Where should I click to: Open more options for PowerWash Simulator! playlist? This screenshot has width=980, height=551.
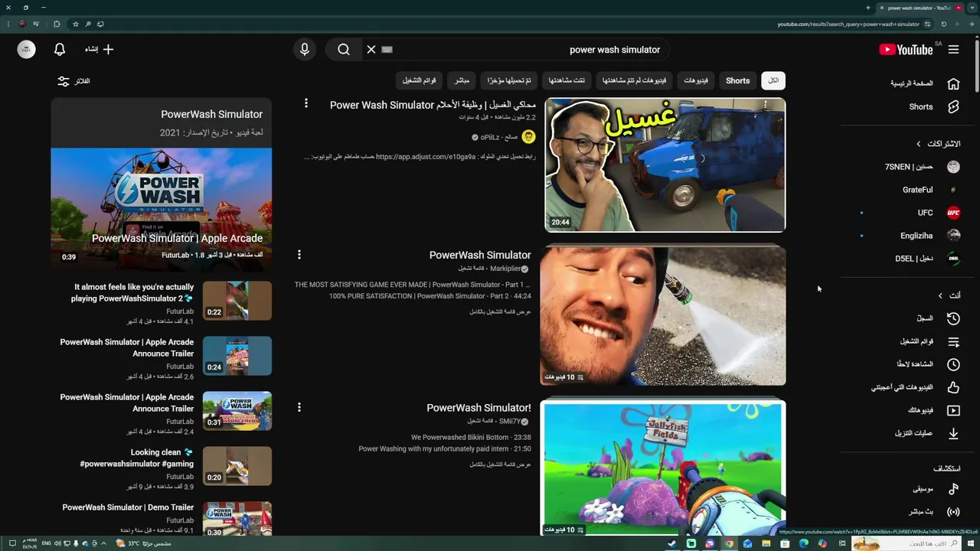tap(299, 407)
